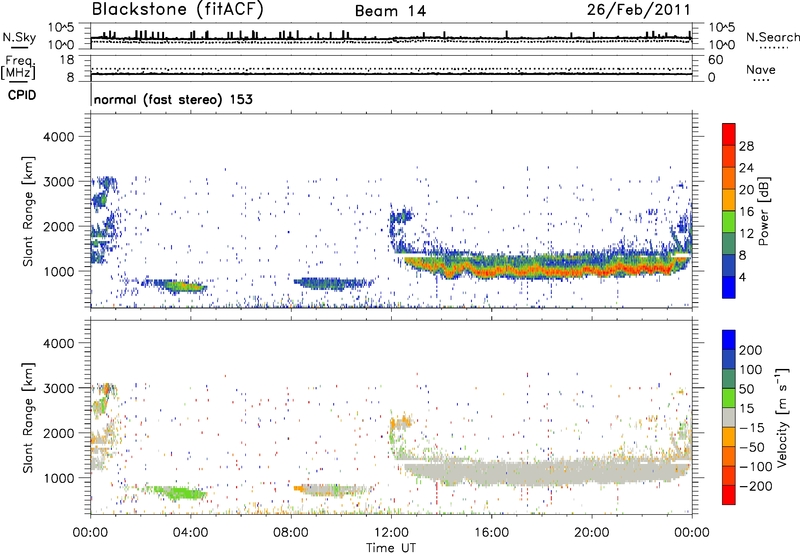The height and width of the screenshot is (554, 800).
Task: Click the large grey velocity band after 12:00
Action: 546,472
